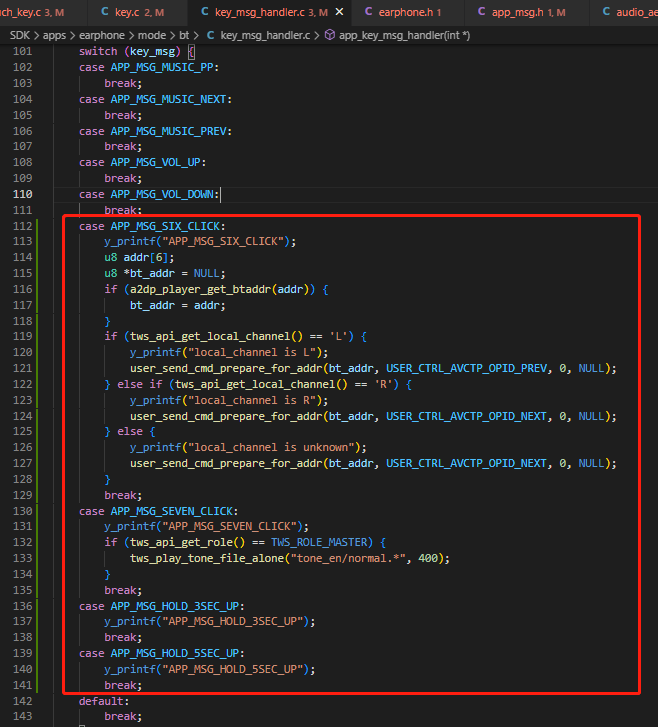This screenshot has height=727, width=658.
Task: Click the switch (key_msg) statement
Action: (136, 51)
